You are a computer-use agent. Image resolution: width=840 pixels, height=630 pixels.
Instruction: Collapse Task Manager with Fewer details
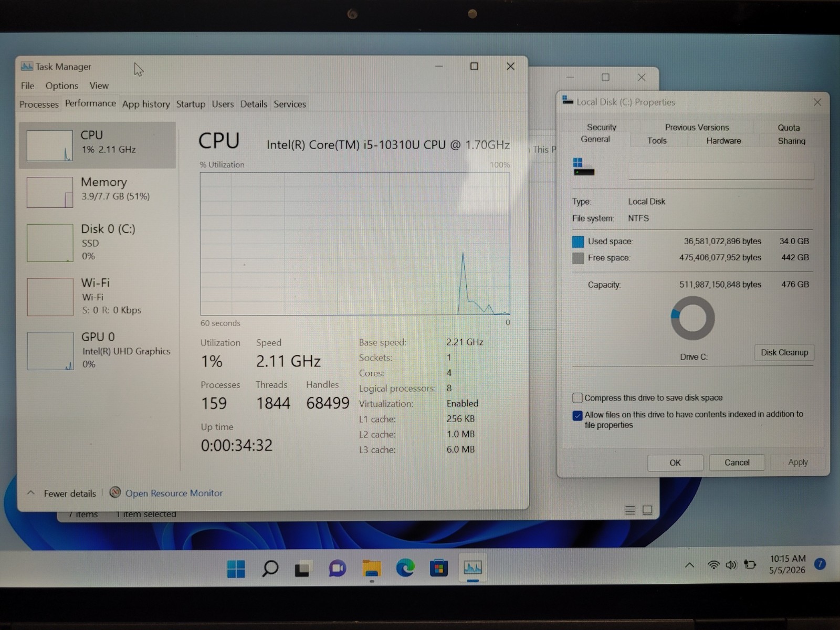click(x=62, y=493)
